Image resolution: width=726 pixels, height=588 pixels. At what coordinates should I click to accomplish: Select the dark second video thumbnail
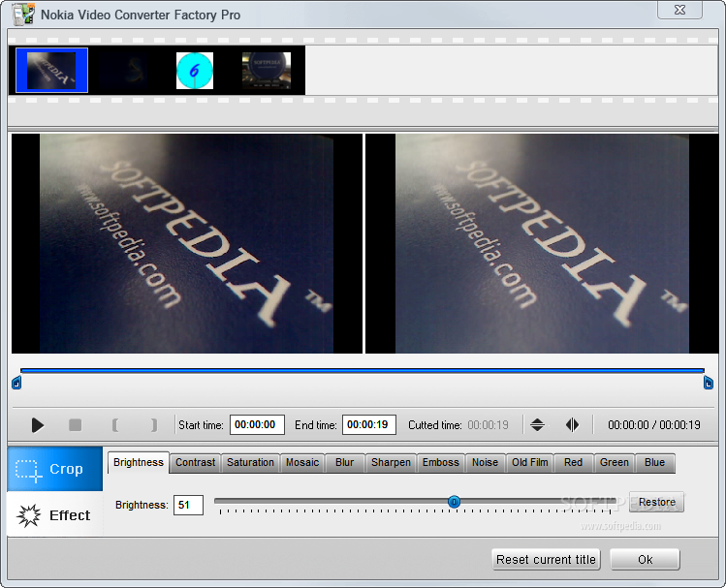pos(123,71)
